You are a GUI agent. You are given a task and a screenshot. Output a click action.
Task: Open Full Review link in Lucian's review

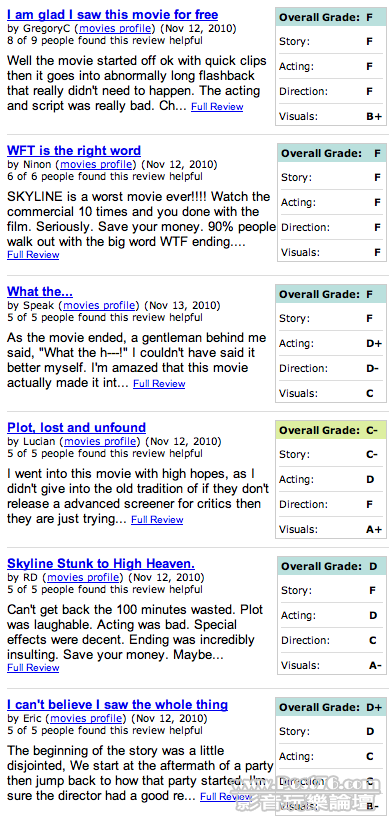157,519
